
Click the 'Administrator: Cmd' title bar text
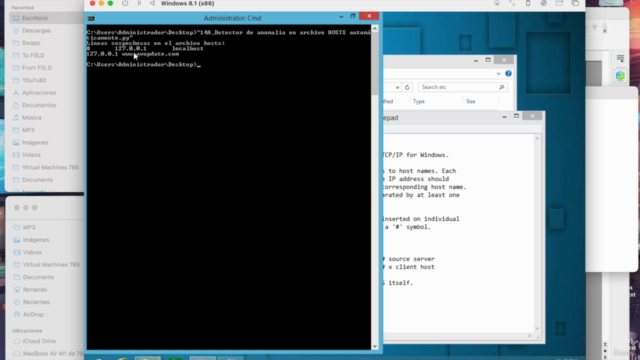pos(232,18)
